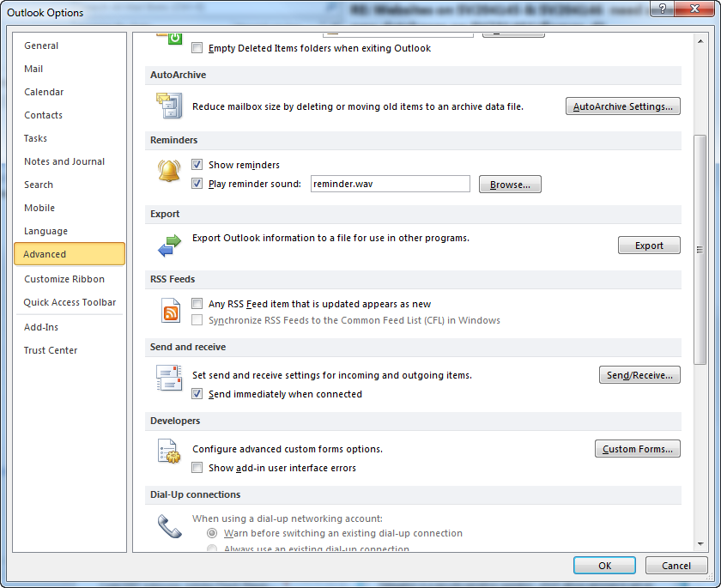Click the AutoArchive filing cabinet icon
This screenshot has width=721, height=588.
[x=169, y=106]
